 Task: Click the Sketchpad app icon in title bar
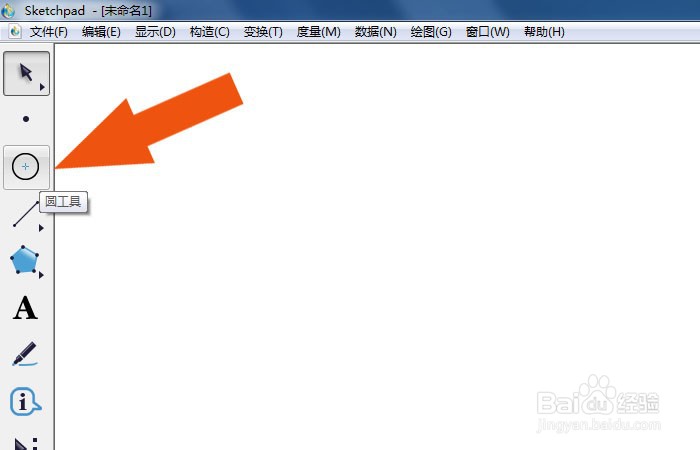pos(8,11)
